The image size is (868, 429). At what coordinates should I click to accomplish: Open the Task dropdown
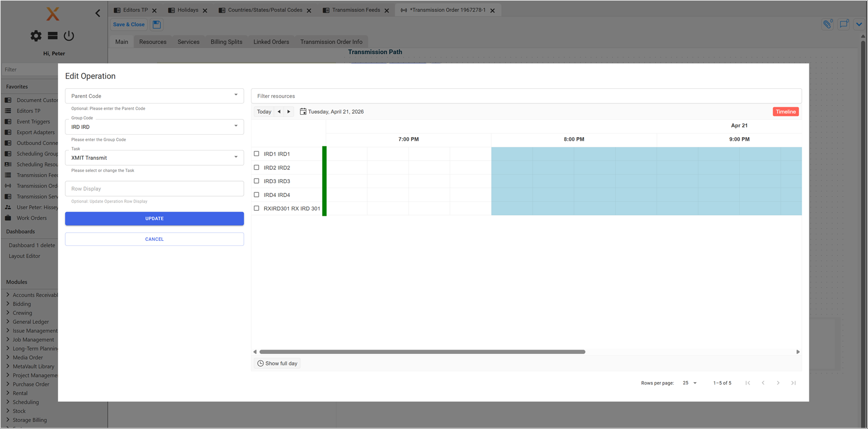tap(154, 158)
